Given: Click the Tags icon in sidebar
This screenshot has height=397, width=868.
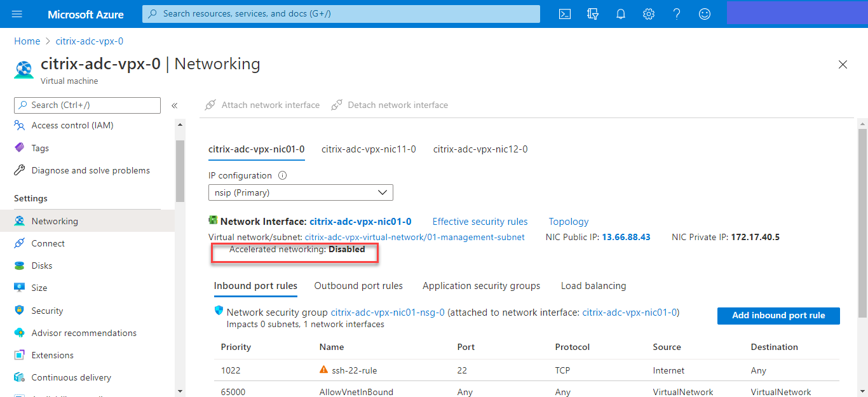Looking at the screenshot, I should coord(20,148).
